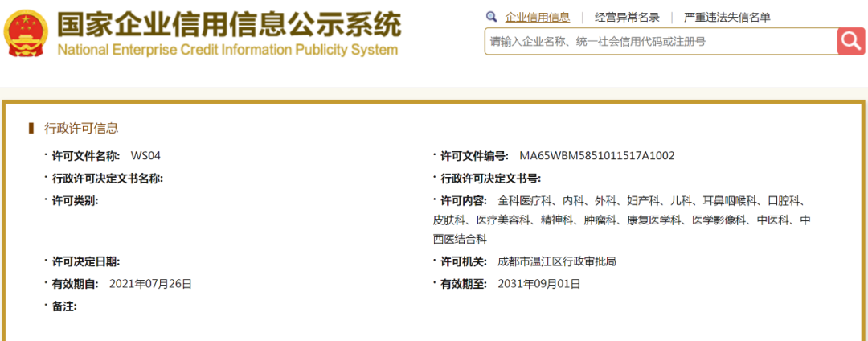Screen dimensions: 868x341
Task: Select the license file name WS04
Action: click(x=145, y=155)
